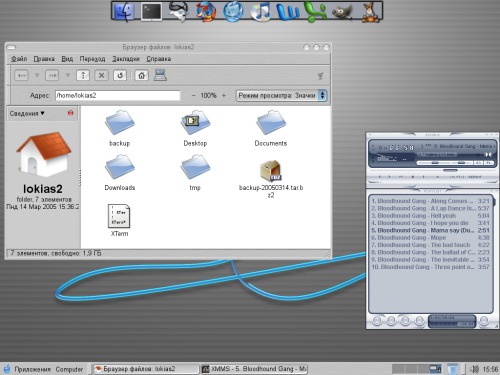Image resolution: width=500 pixels, height=375 pixels.
Task: Open Computer via the laptop toolbar icon
Action: (x=160, y=75)
